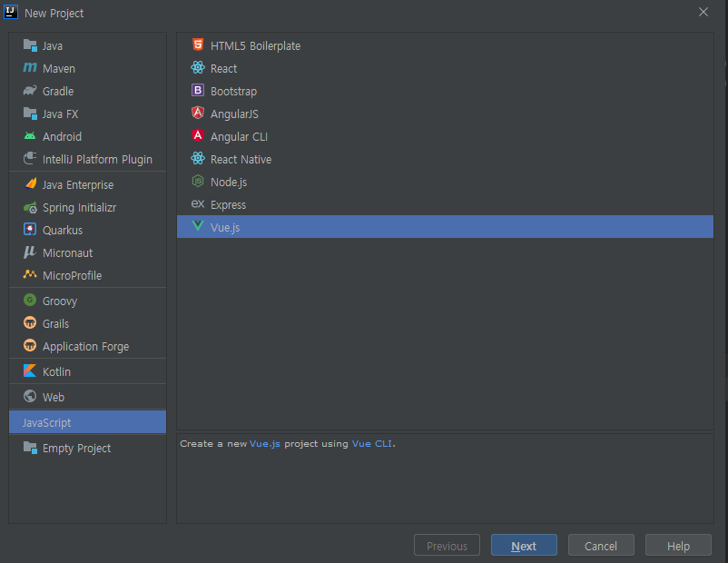The image size is (728, 563).
Task: Click the Node.js hexagon icon
Action: [x=198, y=182]
